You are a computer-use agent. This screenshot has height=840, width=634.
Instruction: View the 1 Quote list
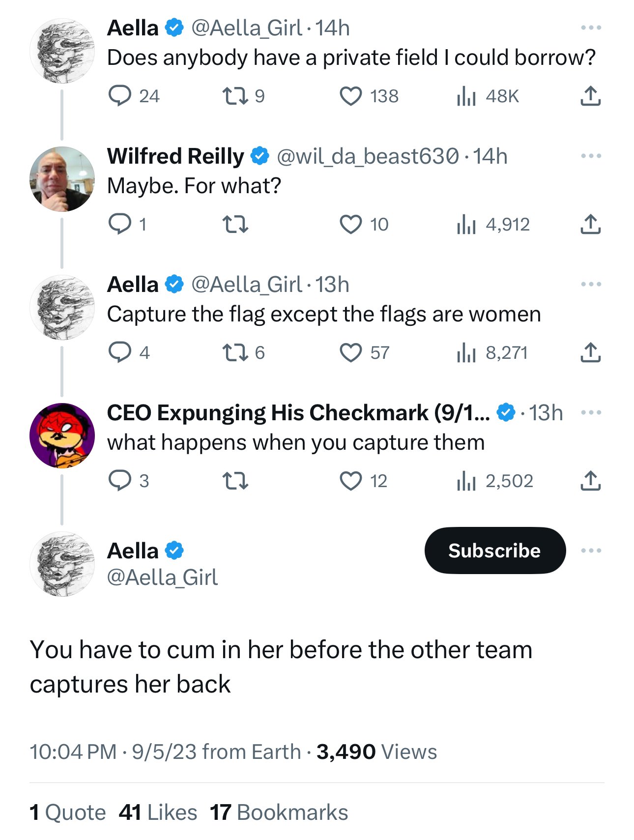[68, 812]
